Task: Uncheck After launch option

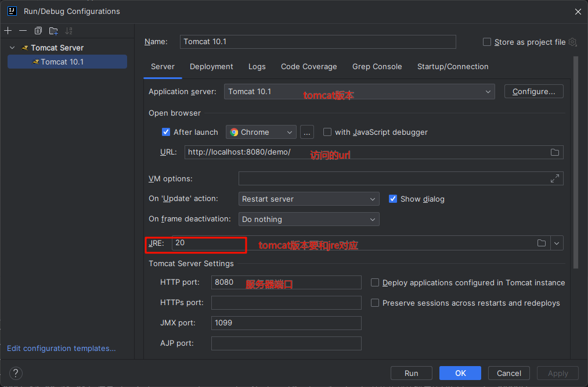Action: click(x=166, y=132)
